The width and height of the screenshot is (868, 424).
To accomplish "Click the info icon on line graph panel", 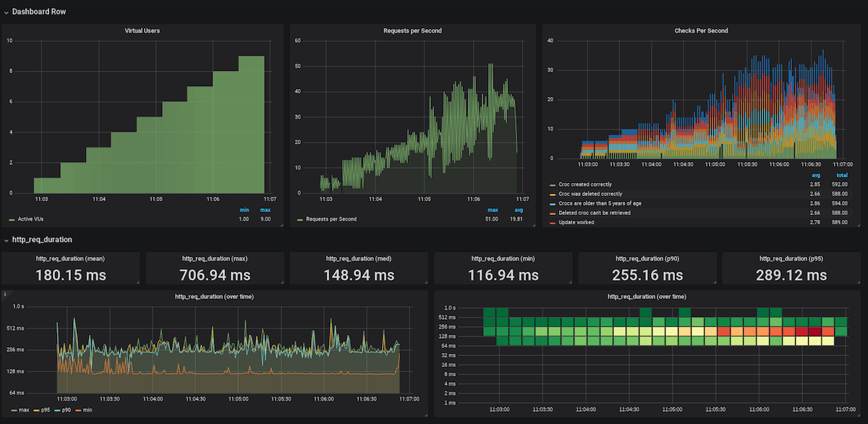I will pyautogui.click(x=5, y=294).
